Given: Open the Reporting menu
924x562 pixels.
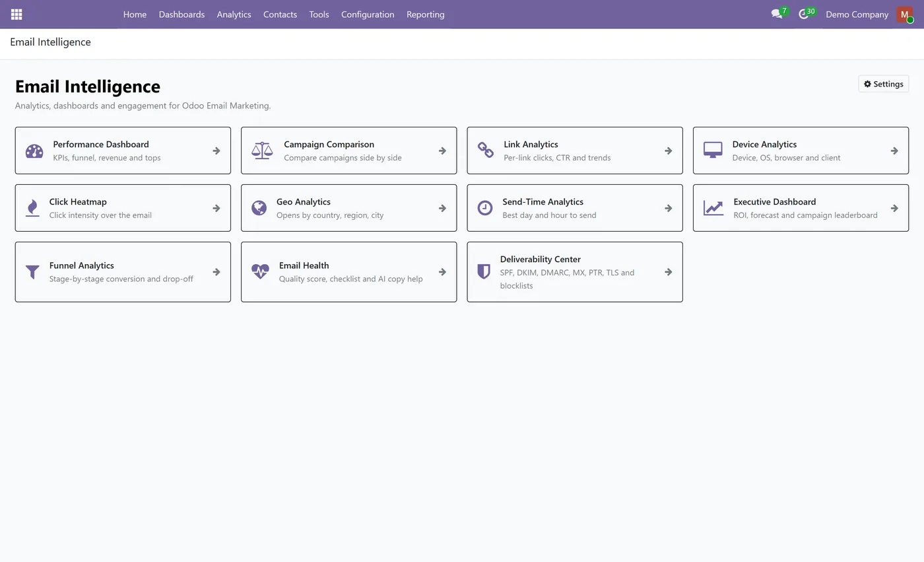Looking at the screenshot, I should coord(426,14).
